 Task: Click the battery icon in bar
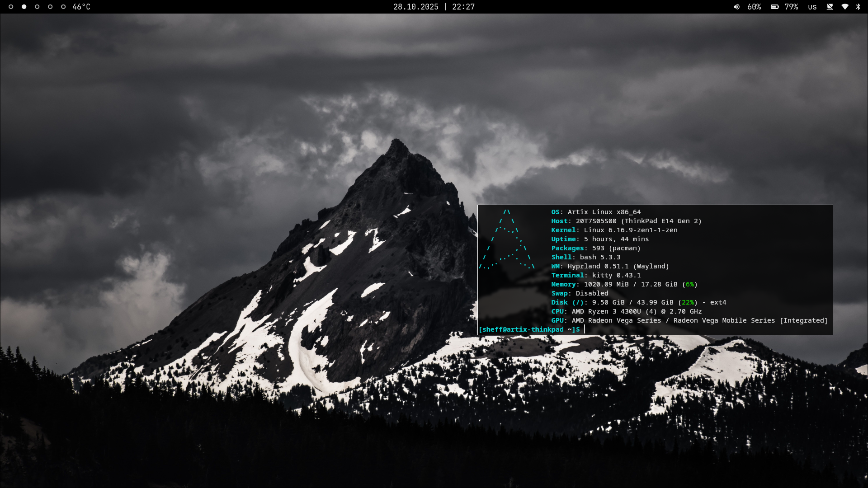[774, 7]
